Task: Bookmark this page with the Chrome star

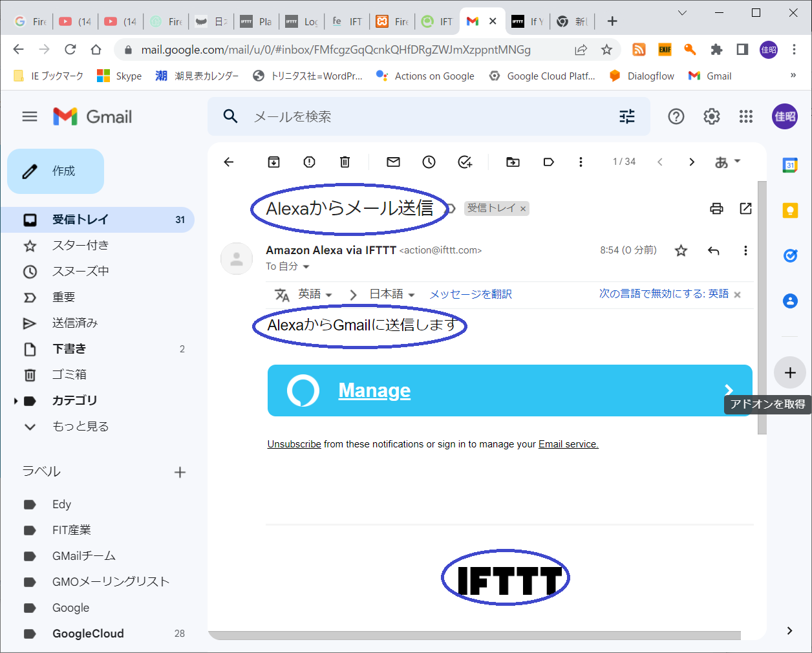Action: (606, 50)
